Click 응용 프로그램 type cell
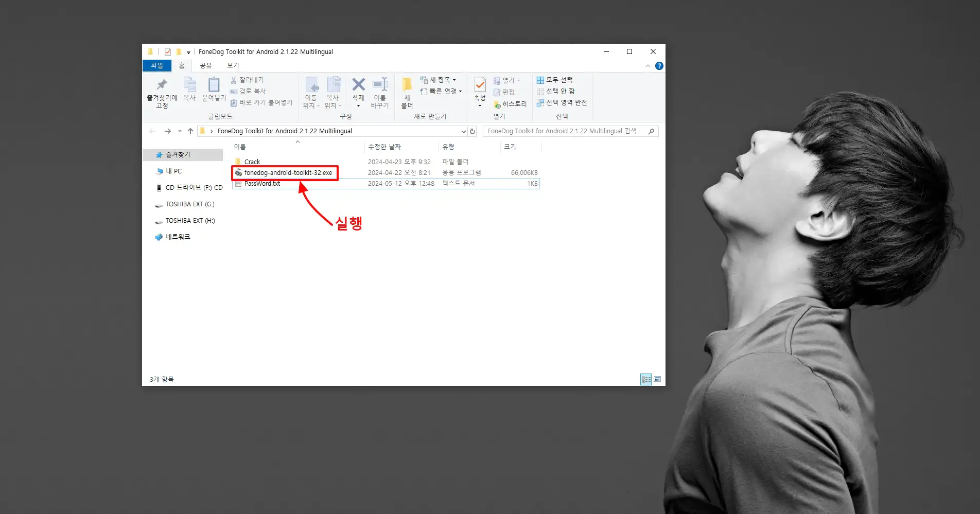Viewport: 980px width, 514px height. pyautogui.click(x=462, y=172)
